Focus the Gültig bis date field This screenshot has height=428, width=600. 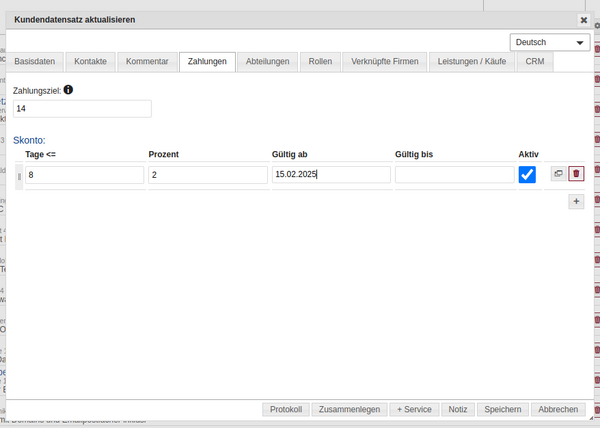point(454,175)
